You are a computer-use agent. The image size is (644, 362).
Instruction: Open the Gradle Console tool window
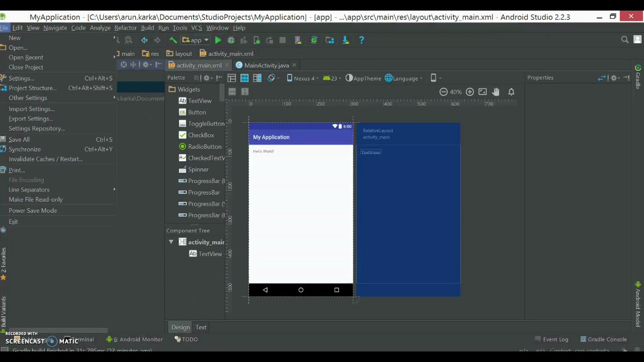click(x=603, y=339)
